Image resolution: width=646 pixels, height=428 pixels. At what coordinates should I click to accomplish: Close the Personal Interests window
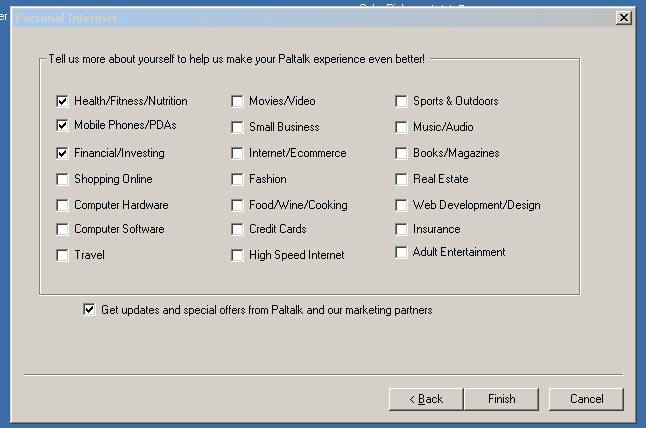tap(624, 17)
